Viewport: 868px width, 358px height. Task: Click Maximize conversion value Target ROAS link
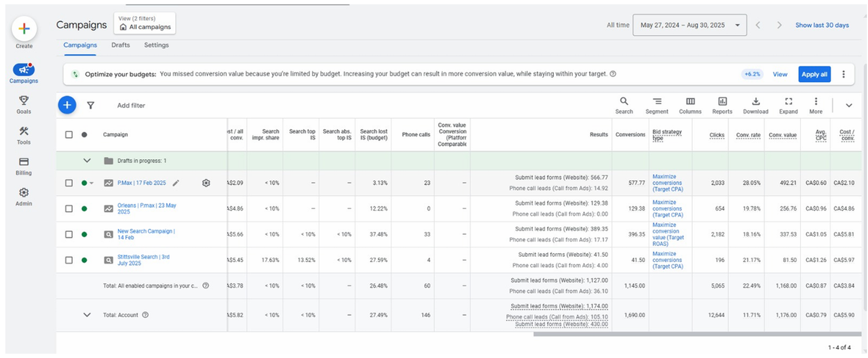tap(668, 234)
